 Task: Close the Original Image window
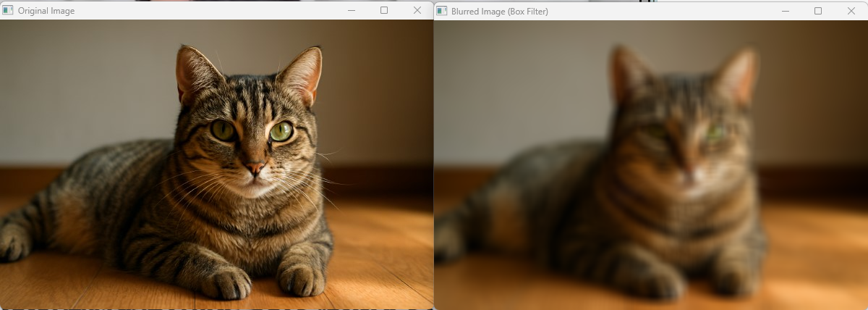point(417,11)
